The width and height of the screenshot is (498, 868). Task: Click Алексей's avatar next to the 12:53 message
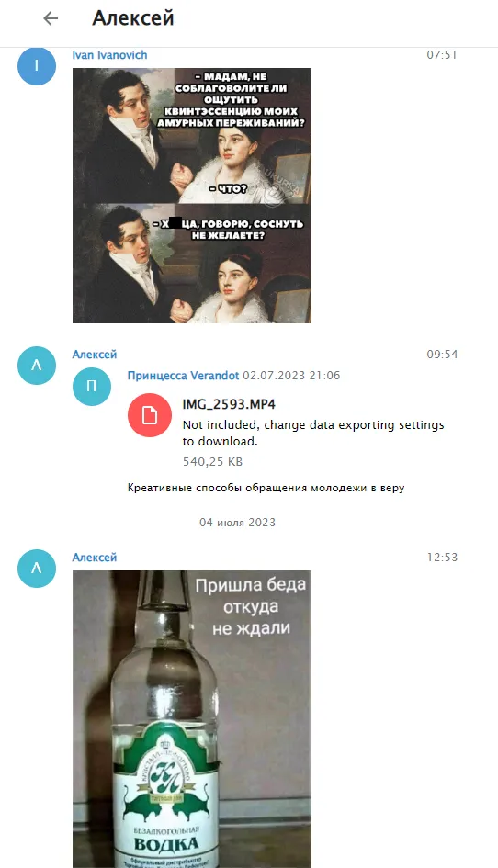point(37,568)
